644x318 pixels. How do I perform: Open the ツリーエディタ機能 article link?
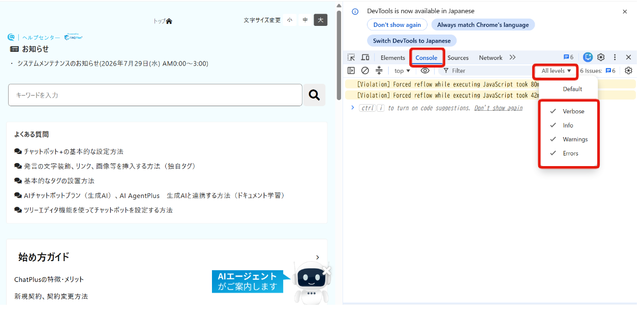pyautogui.click(x=98, y=210)
